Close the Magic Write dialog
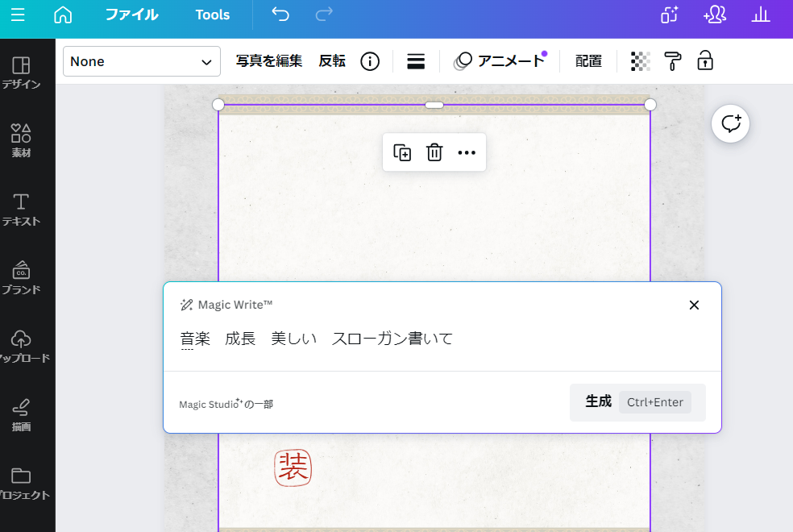793x532 pixels. click(694, 305)
